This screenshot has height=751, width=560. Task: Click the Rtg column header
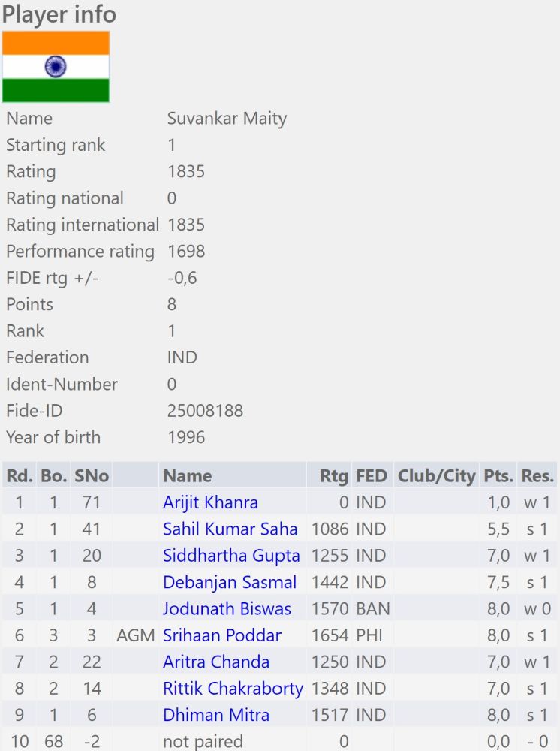pyautogui.click(x=333, y=475)
